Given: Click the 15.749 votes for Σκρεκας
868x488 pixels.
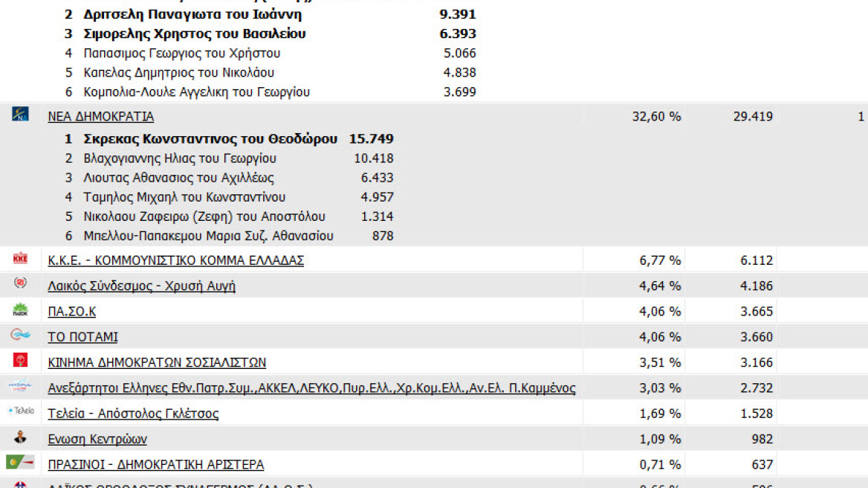Looking at the screenshot, I should coord(372,139).
